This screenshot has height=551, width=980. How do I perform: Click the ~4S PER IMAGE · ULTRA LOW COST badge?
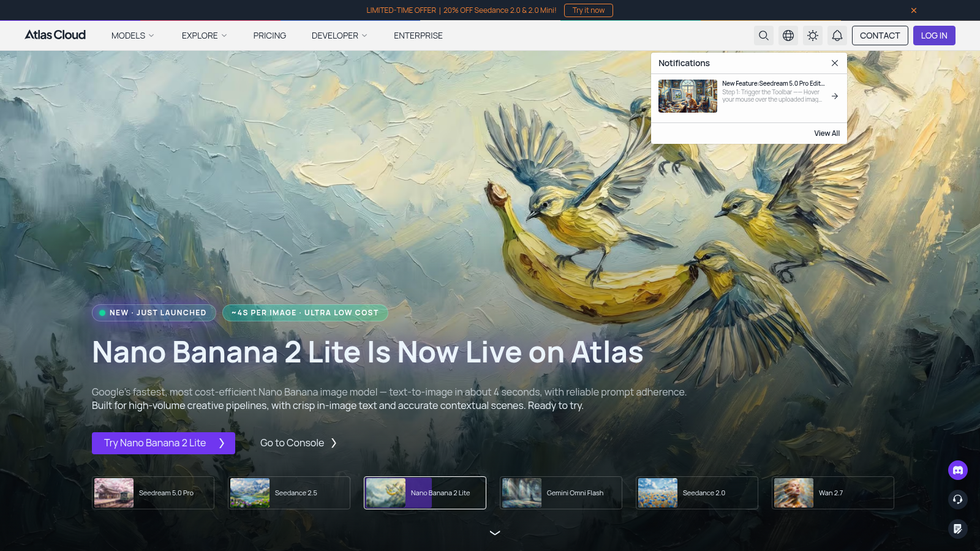click(x=305, y=313)
